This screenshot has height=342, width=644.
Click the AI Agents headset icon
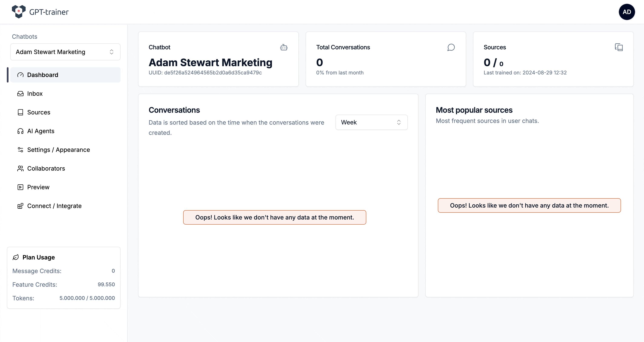tap(20, 131)
